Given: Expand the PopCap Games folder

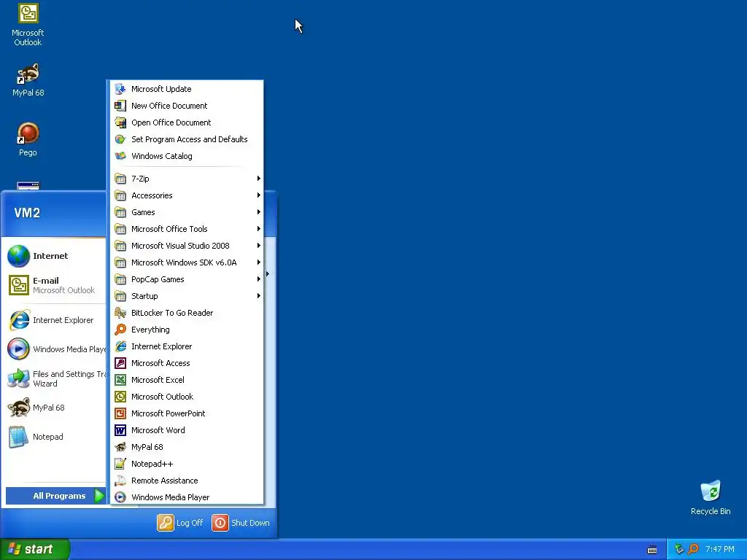Looking at the screenshot, I should [x=186, y=279].
